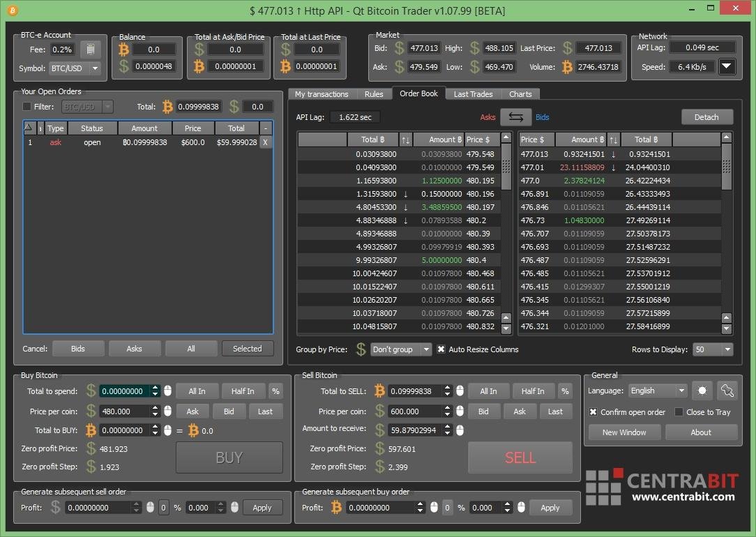Toggle the day/night theme sun icon
The width and height of the screenshot is (756, 537).
pyautogui.click(x=702, y=391)
